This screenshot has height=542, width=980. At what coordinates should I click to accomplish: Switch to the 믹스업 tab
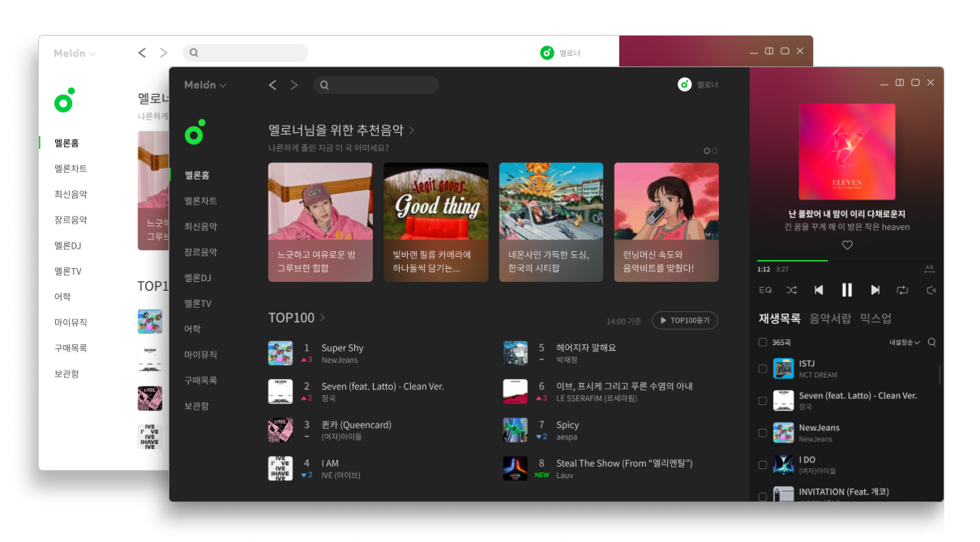tap(875, 318)
